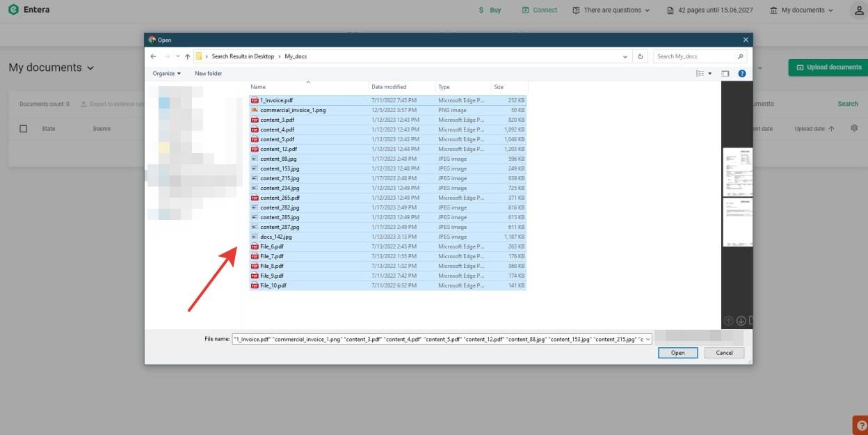
Task: Tick the select-all documents checkbox
Action: click(24, 129)
